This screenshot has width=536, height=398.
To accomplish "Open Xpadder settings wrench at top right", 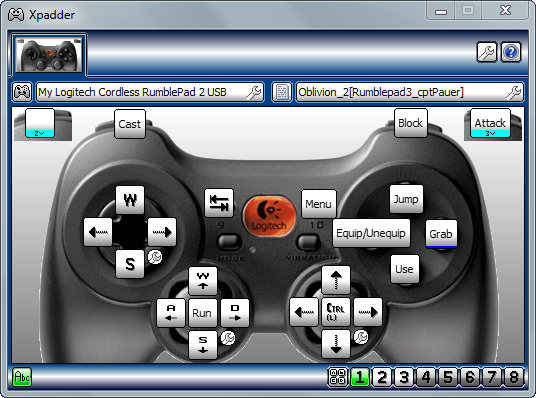I will click(486, 52).
